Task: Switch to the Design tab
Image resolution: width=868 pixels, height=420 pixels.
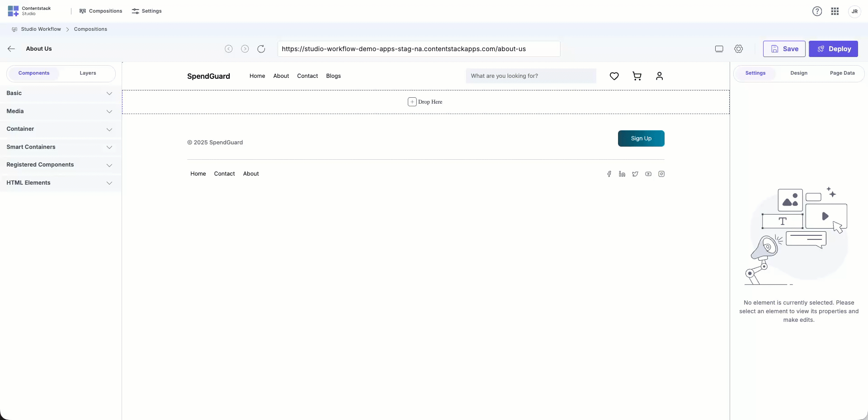Action: pyautogui.click(x=799, y=73)
